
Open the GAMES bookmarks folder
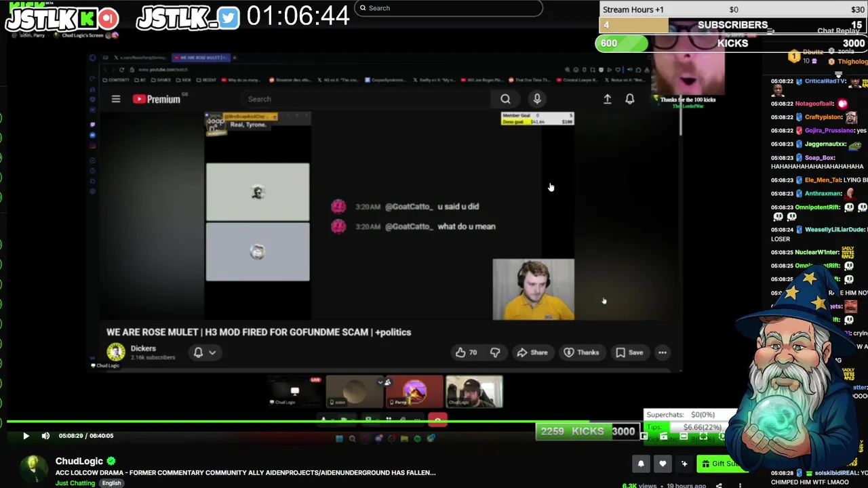click(x=161, y=80)
